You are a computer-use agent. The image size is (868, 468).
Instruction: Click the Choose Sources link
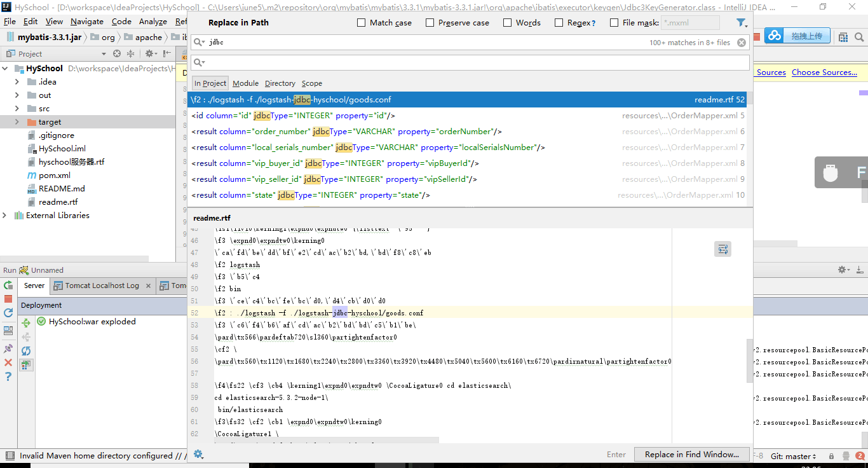point(824,72)
